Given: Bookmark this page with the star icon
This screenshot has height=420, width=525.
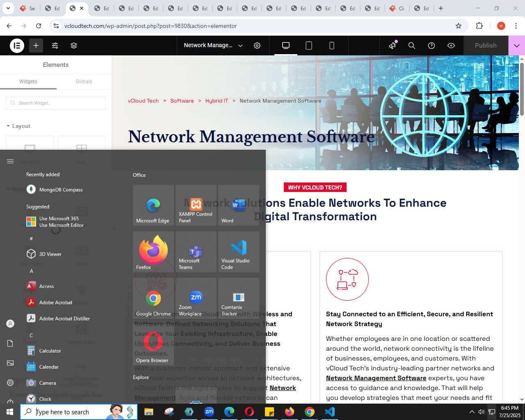Looking at the screenshot, I should (459, 26).
